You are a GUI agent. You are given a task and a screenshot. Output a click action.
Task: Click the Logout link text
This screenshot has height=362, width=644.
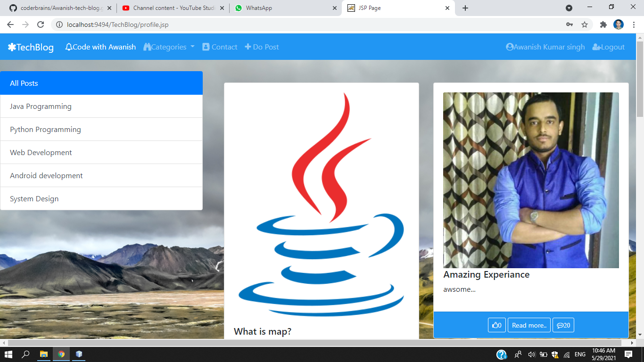(613, 47)
